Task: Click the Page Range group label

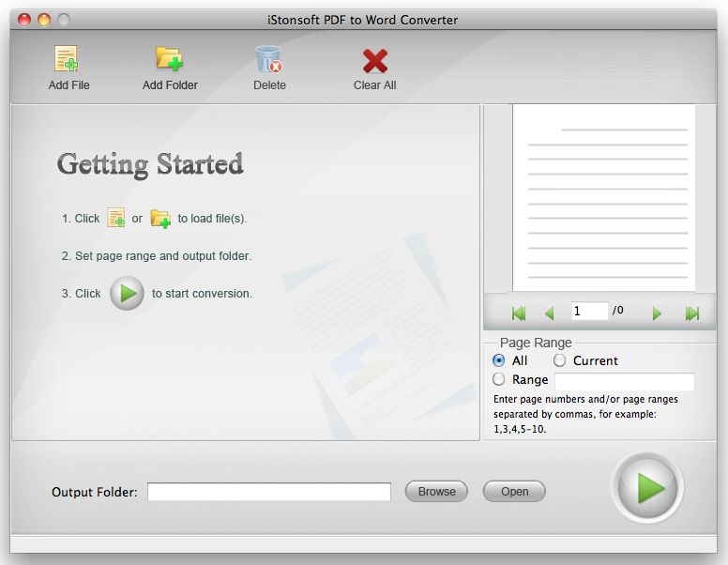Action: tap(536, 343)
